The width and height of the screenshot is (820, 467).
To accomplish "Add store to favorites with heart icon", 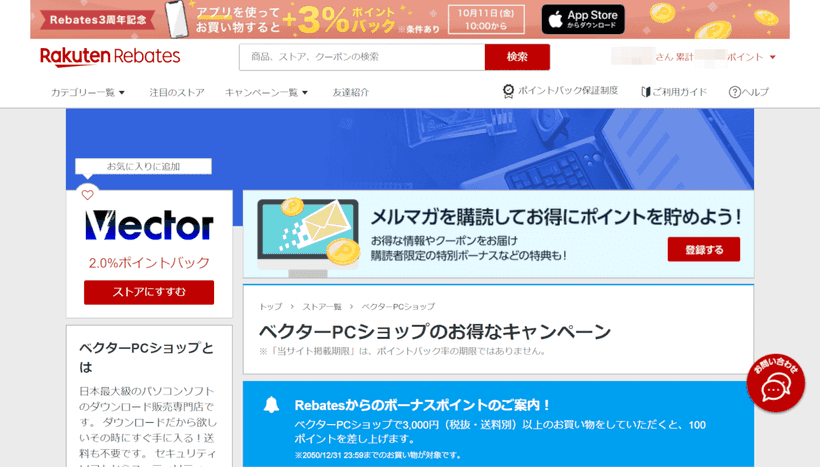I will (87, 195).
